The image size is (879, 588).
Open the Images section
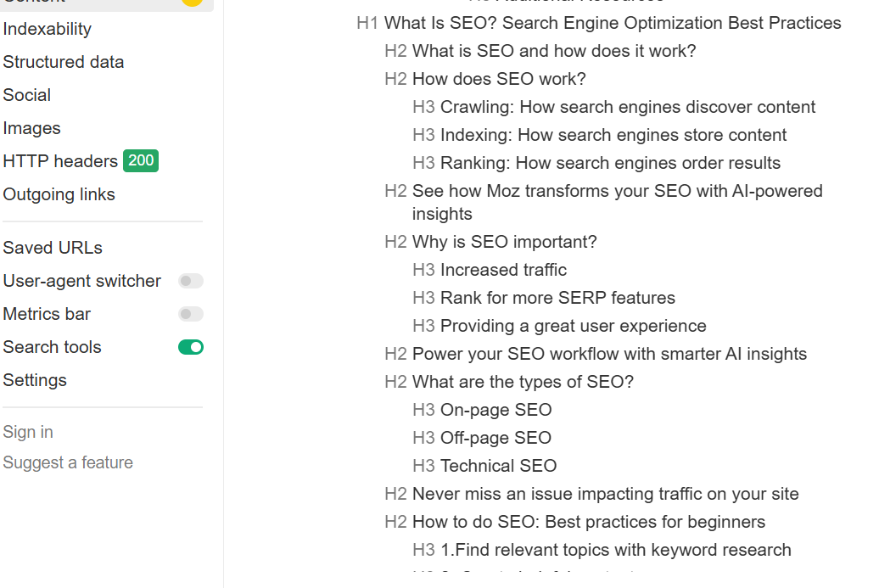click(x=32, y=128)
